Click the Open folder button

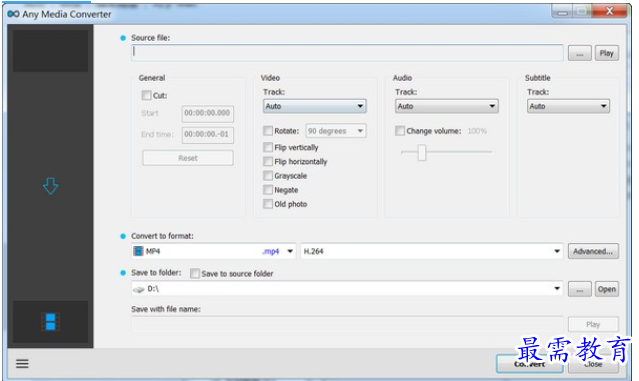(x=606, y=289)
